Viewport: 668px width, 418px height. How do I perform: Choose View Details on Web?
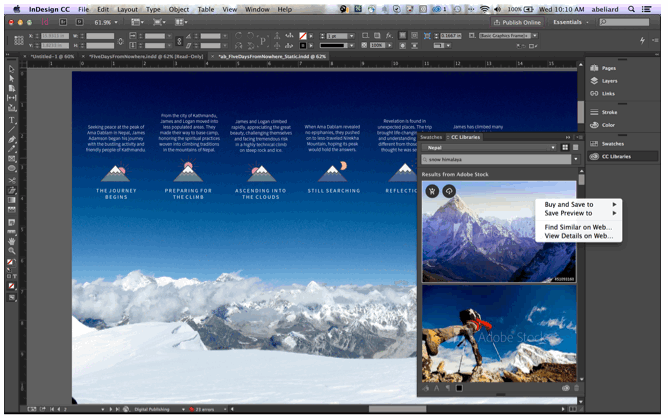(578, 236)
